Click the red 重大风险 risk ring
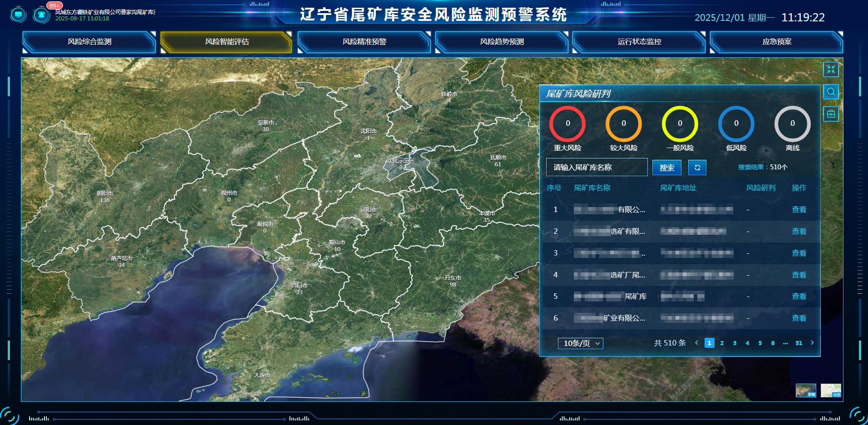This screenshot has height=425, width=868. point(567,123)
